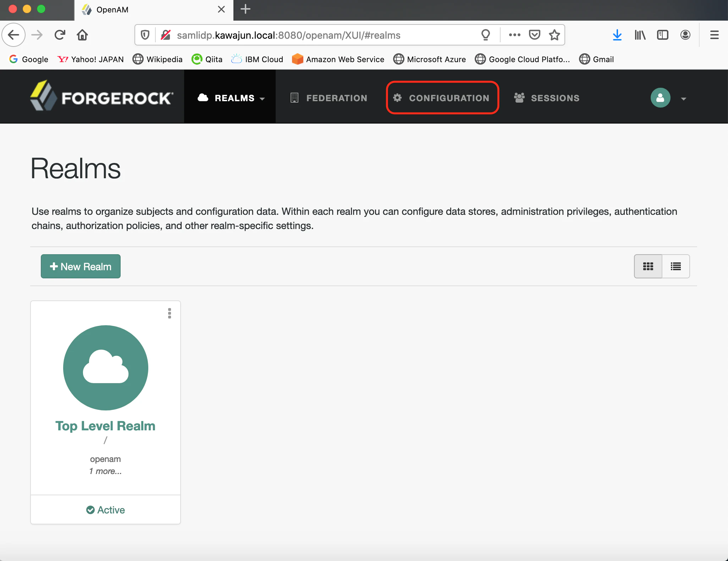Switch realms to list view

[675, 266]
